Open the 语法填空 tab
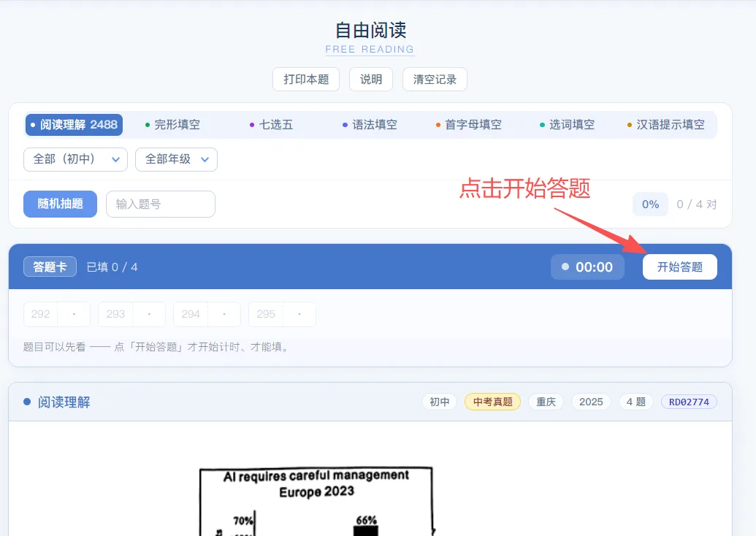756x536 pixels. tap(370, 125)
